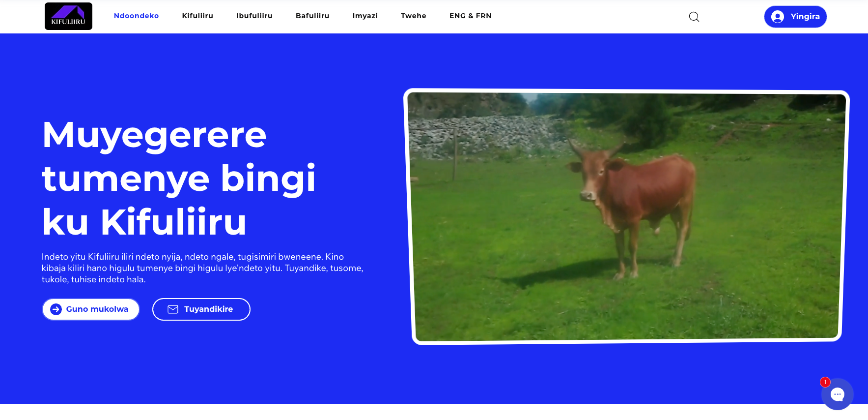
Task: Click the cow video thumbnail
Action: (x=626, y=216)
